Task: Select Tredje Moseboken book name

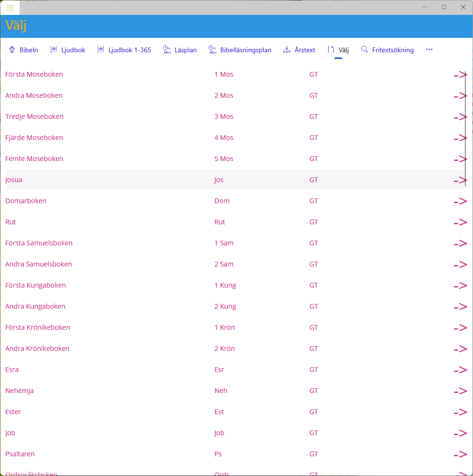Action: pyautogui.click(x=35, y=116)
